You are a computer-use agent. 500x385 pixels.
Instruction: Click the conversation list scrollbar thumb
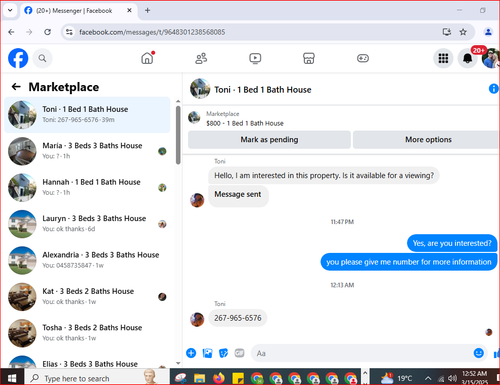click(x=178, y=135)
